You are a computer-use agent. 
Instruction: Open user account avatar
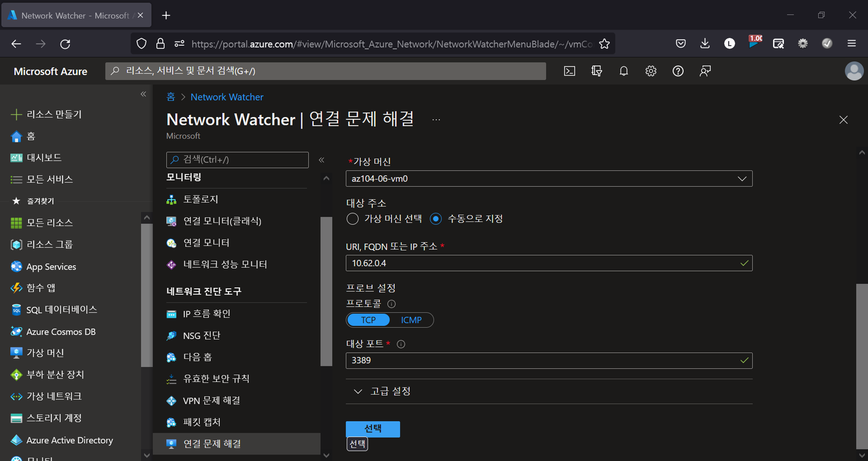pyautogui.click(x=854, y=71)
